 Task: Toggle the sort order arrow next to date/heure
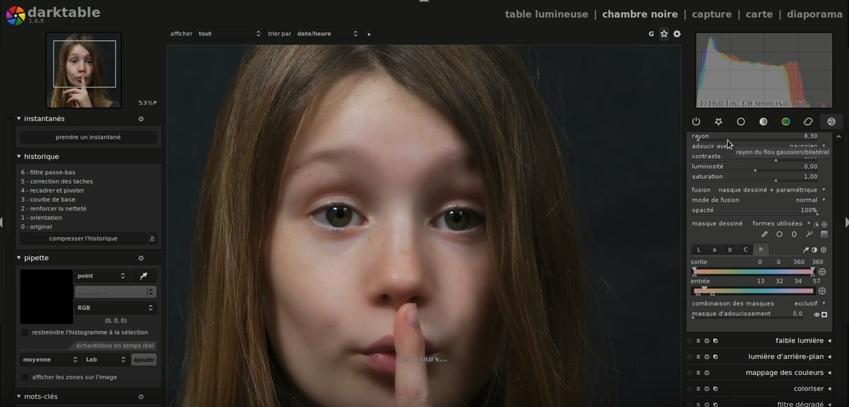pos(369,34)
